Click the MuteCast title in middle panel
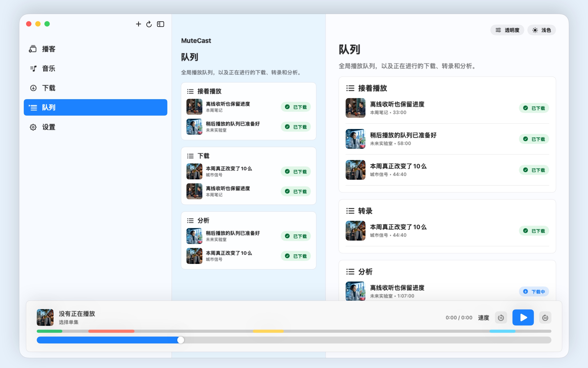 pos(196,41)
